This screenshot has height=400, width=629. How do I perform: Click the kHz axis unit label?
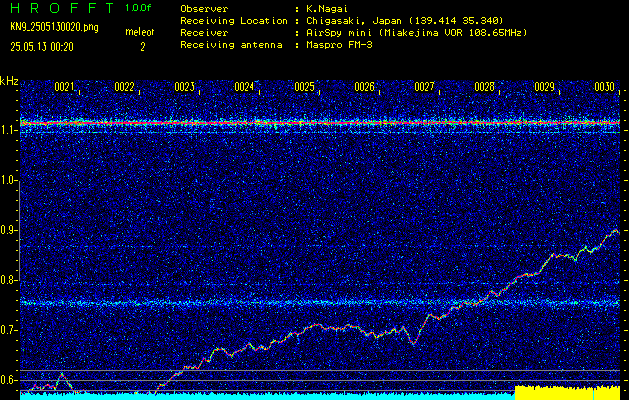click(x=9, y=81)
